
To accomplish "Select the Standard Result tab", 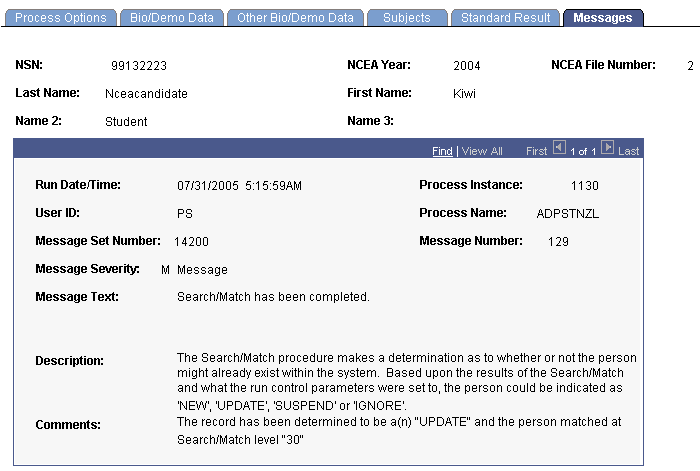I will click(x=505, y=18).
